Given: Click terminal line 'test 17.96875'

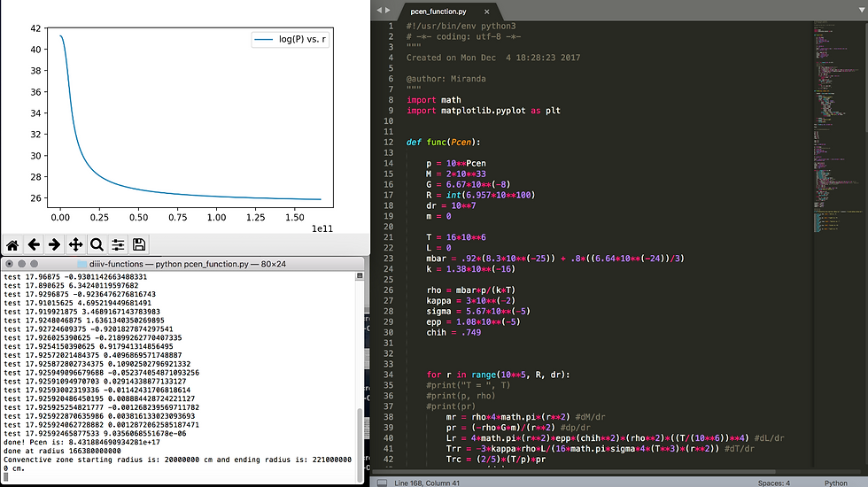Looking at the screenshot, I should [75, 276].
